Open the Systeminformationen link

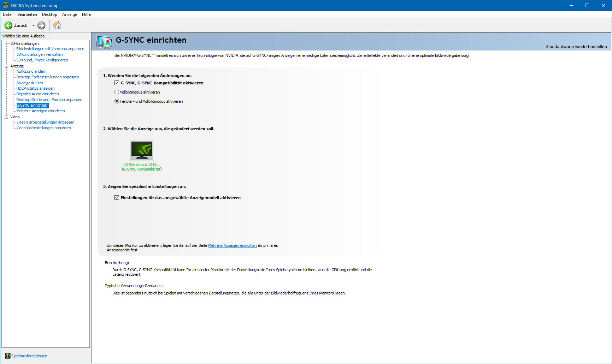pos(29,356)
